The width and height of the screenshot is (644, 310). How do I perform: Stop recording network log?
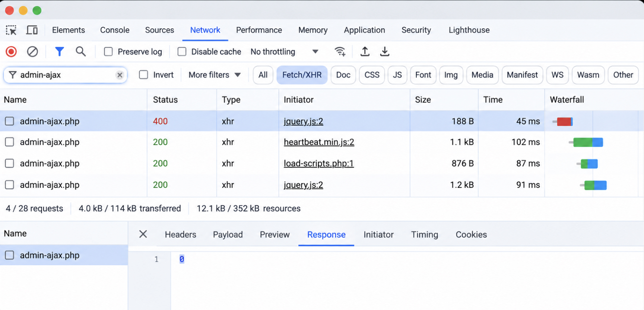click(11, 51)
